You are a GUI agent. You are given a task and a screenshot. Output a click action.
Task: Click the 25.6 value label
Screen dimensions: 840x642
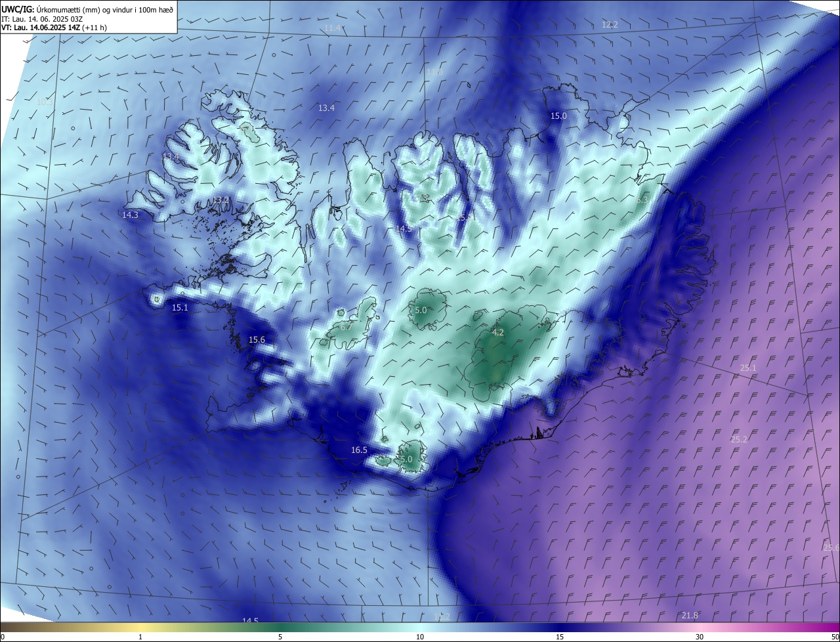831,547
